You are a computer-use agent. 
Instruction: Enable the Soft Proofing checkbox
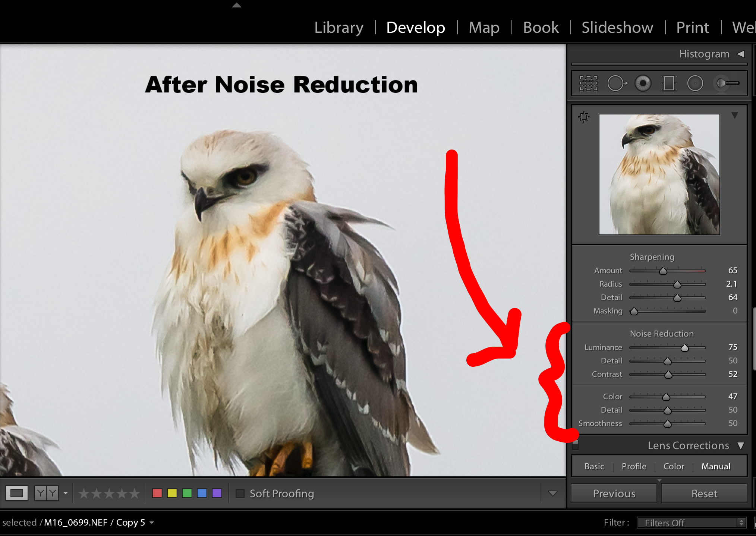pos(240,494)
